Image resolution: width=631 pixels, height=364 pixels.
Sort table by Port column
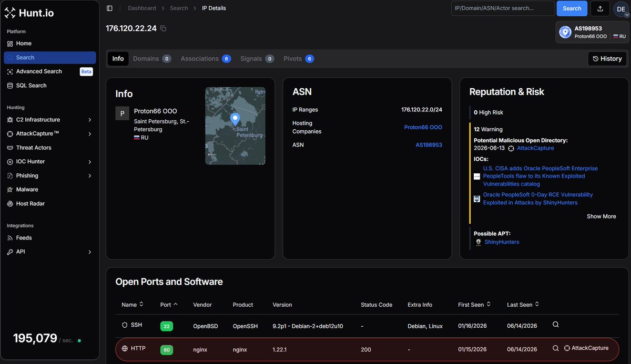pyautogui.click(x=169, y=305)
